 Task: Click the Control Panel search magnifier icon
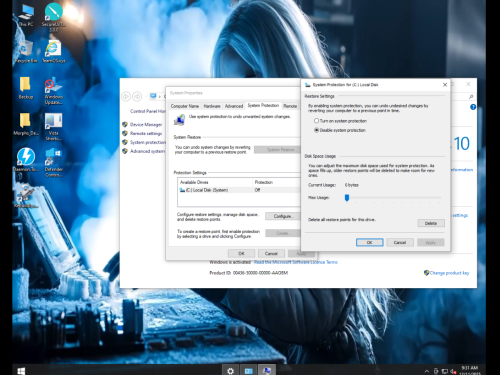click(471, 97)
